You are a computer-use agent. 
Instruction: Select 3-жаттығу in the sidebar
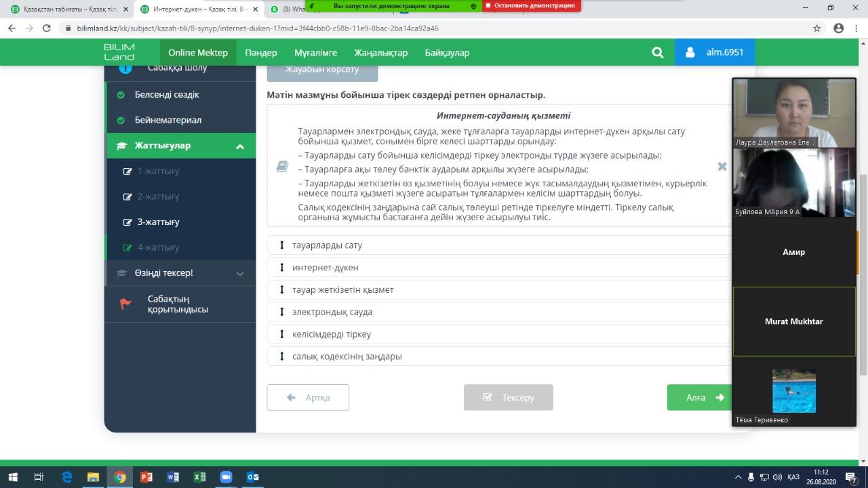click(158, 222)
